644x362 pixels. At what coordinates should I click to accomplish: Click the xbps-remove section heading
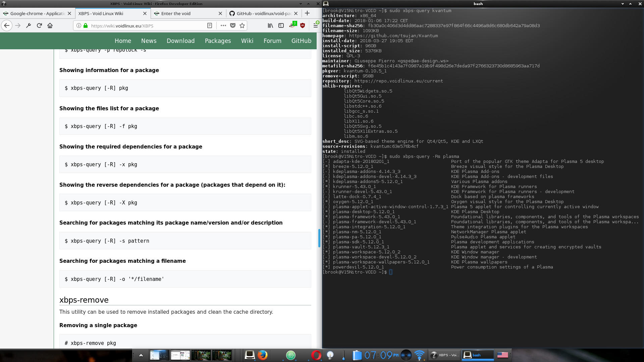tap(84, 300)
